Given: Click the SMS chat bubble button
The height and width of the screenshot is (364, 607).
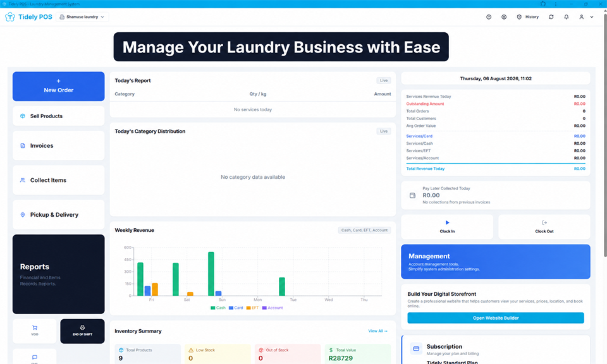Looking at the screenshot, I should point(34,357).
